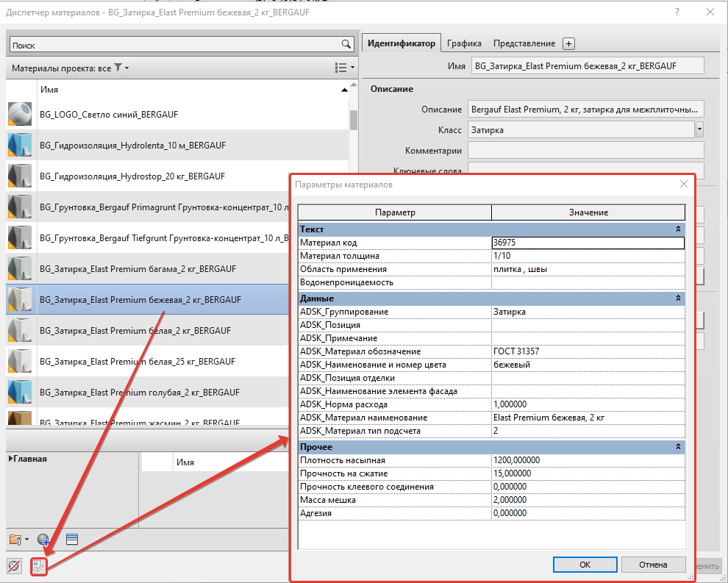The image size is (728, 583).
Task: Open the material filter funnel dropdown
Action: pos(121,68)
